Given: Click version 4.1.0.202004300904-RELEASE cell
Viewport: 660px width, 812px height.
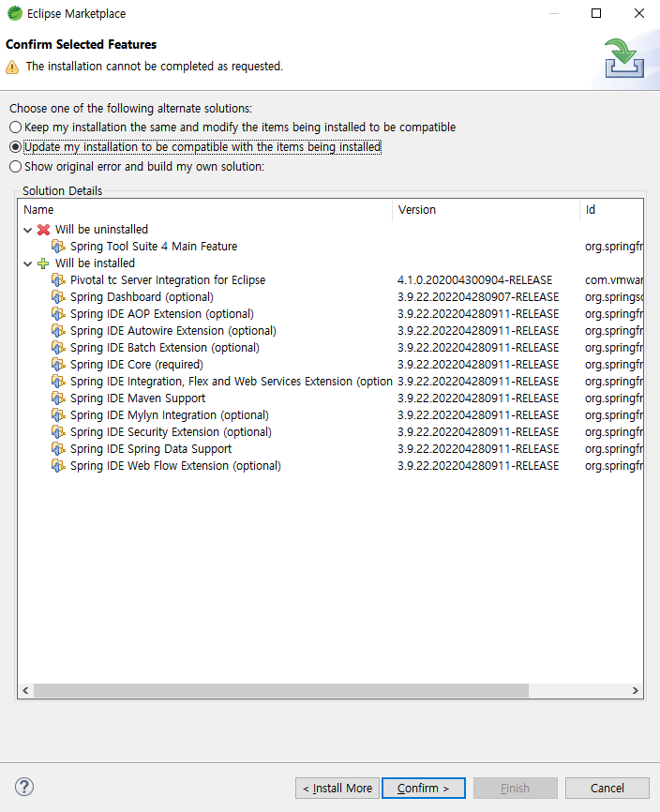Looking at the screenshot, I should [474, 280].
